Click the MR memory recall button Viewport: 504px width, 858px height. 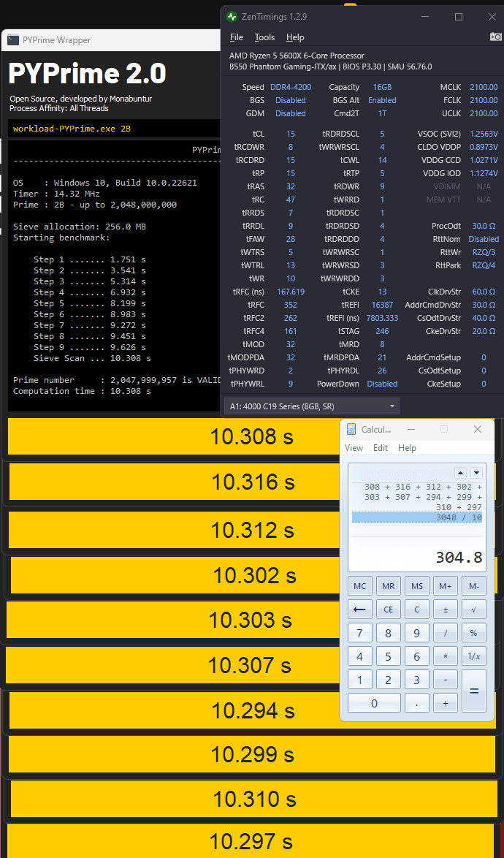pyautogui.click(x=388, y=586)
